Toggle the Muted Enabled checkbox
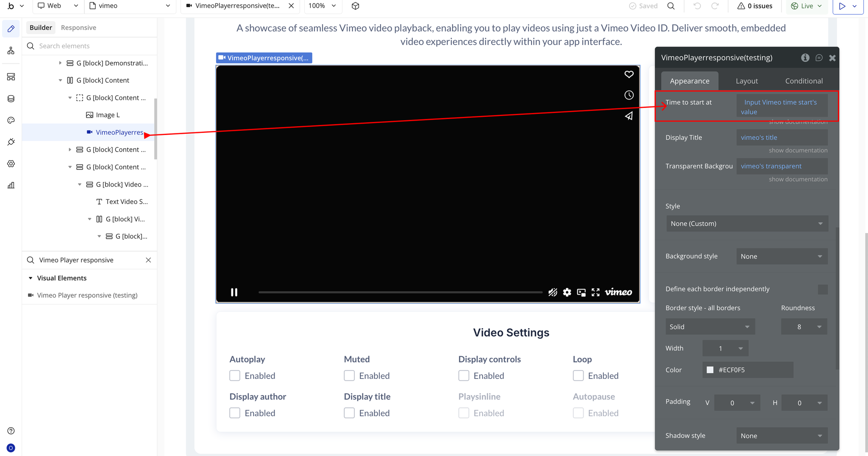Screen dimensions: 868x456 tap(349, 376)
